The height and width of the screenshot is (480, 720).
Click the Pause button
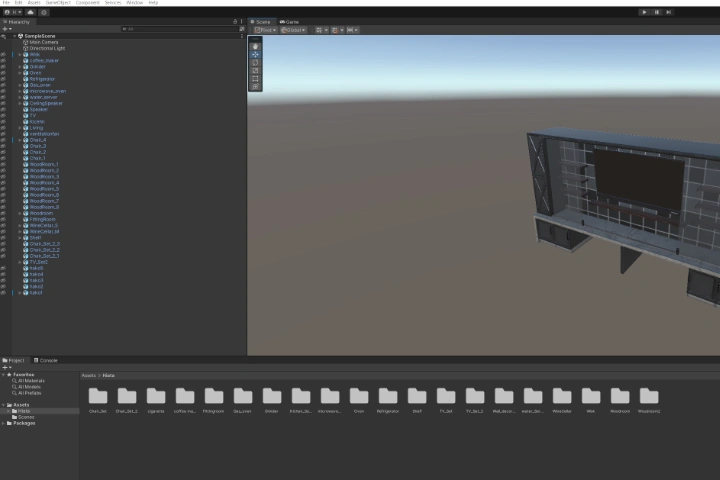tap(657, 12)
